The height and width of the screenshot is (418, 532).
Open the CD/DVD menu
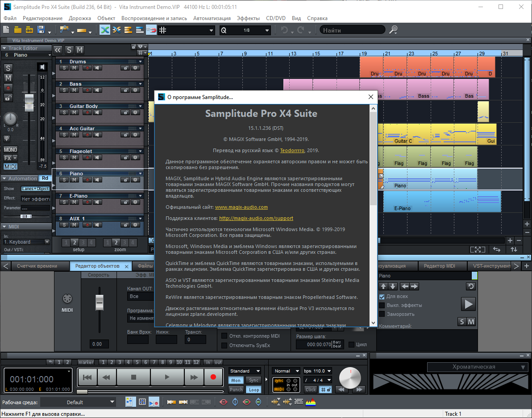pos(275,18)
